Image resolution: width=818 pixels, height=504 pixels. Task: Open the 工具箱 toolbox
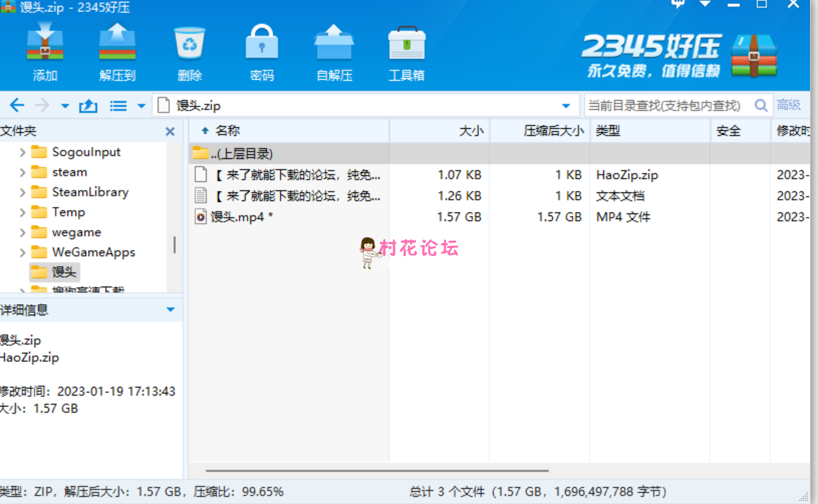point(407,43)
